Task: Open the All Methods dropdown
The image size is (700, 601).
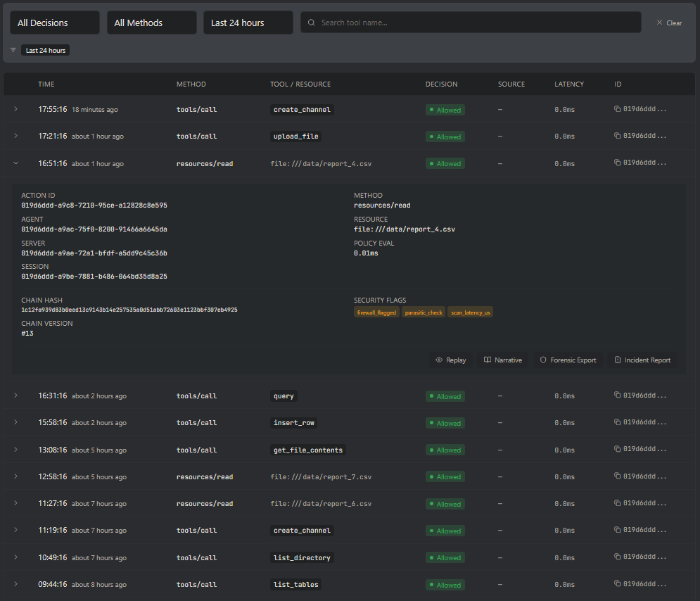Action: pos(151,22)
